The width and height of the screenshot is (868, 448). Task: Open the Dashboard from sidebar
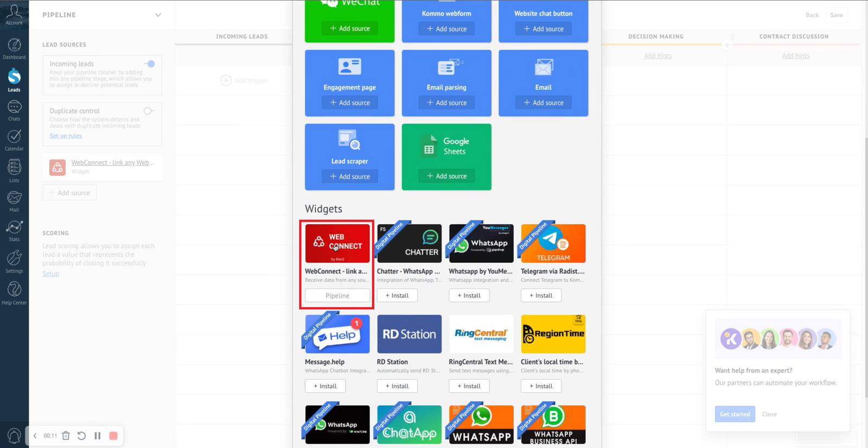click(14, 48)
